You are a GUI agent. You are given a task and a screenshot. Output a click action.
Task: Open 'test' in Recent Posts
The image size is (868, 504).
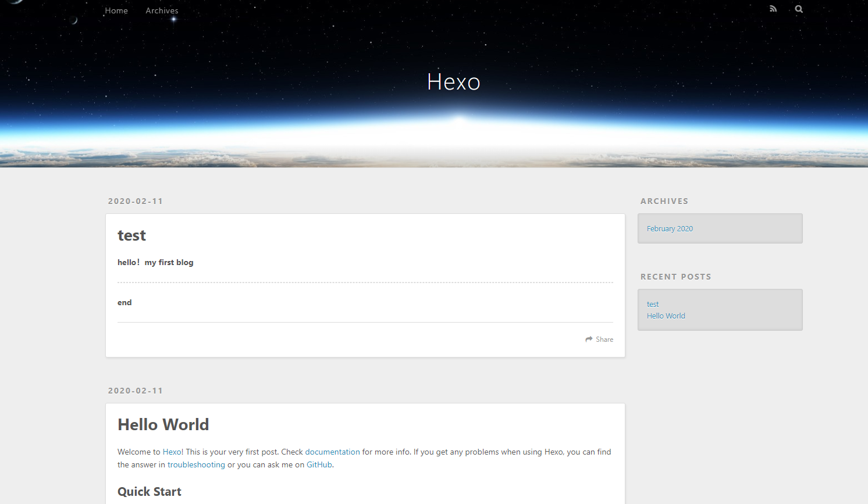[x=653, y=304]
